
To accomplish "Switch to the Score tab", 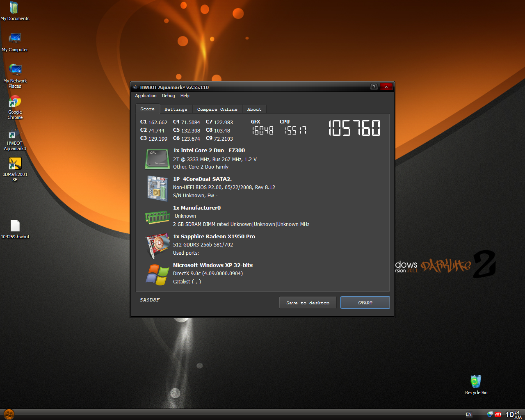I will (x=147, y=109).
